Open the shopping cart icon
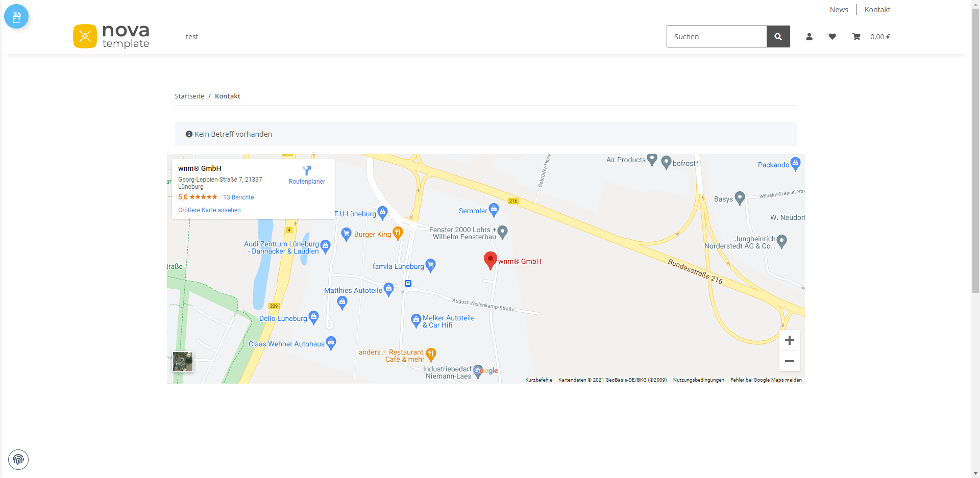980x478 pixels. tap(856, 37)
